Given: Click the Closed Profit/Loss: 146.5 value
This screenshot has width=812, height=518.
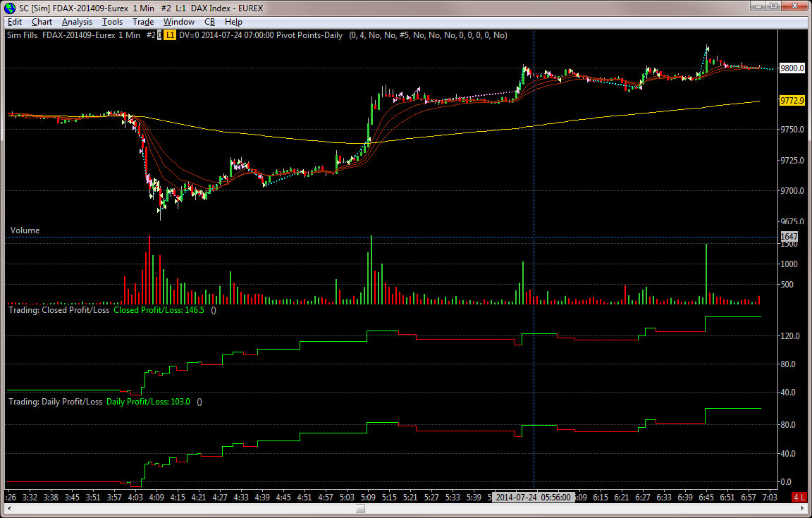Looking at the screenshot, I should pyautogui.click(x=159, y=310).
